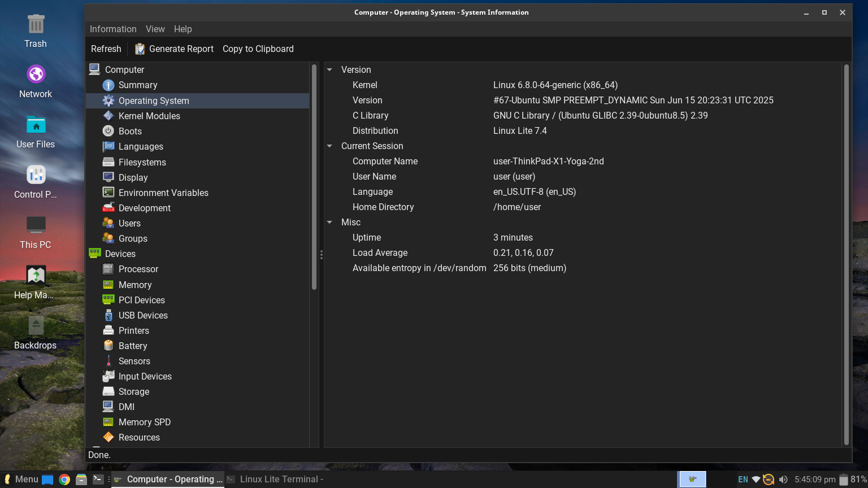Click Copy to Clipboard button
868x488 pixels.
point(258,49)
